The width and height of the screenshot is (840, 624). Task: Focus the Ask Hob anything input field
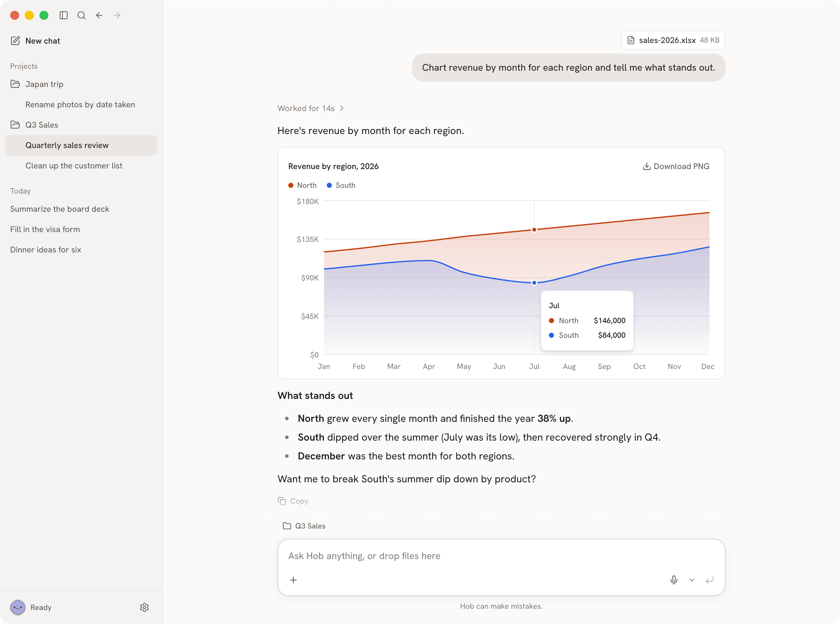tap(501, 556)
